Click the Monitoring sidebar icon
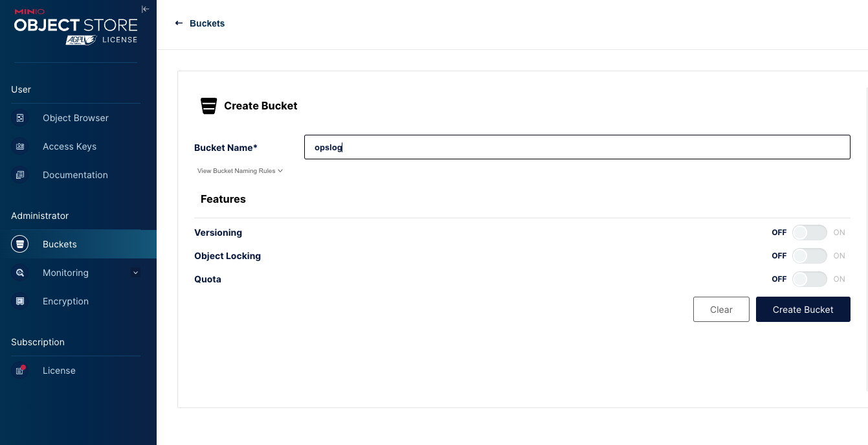 click(20, 273)
